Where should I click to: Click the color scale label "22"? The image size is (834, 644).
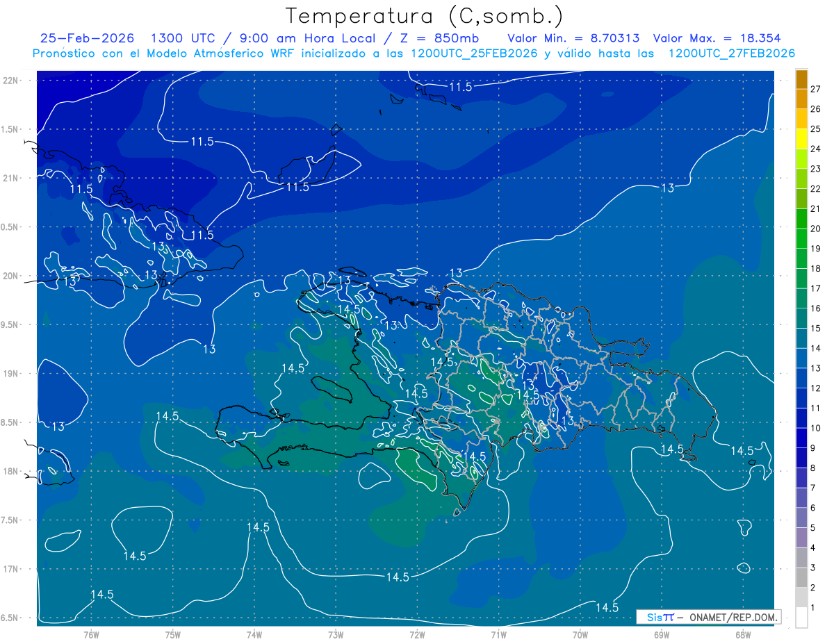click(x=815, y=189)
